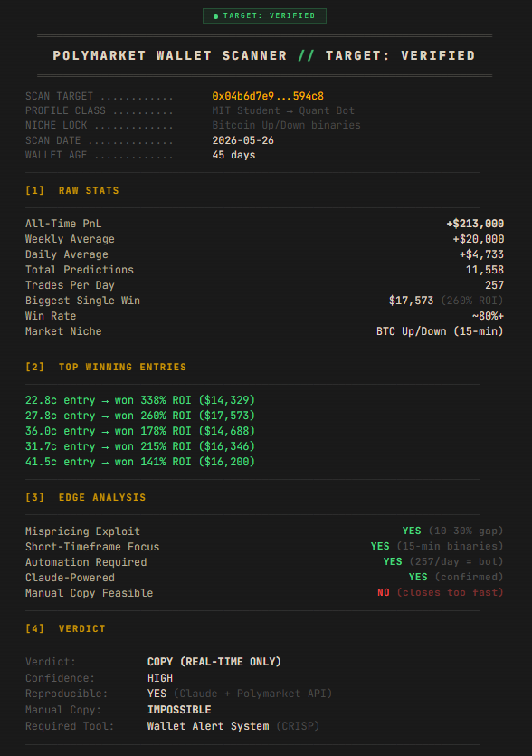Click All-Time PnL value +$213,000

(475, 224)
